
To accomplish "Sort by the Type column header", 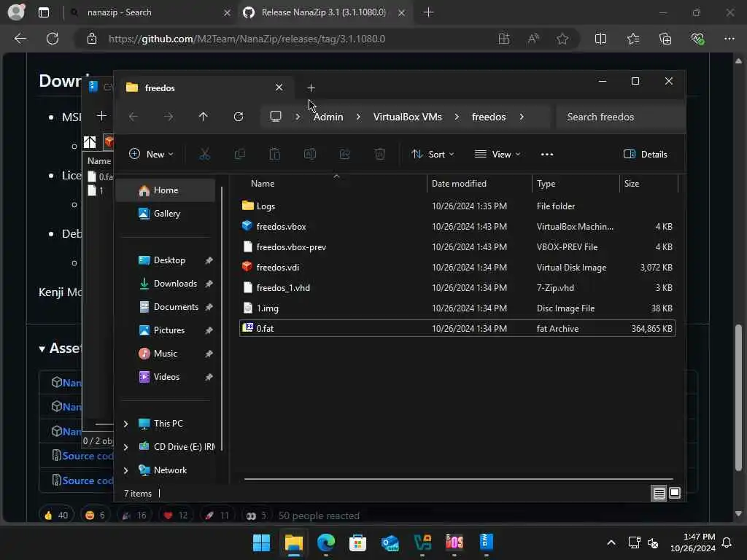I will click(576, 184).
